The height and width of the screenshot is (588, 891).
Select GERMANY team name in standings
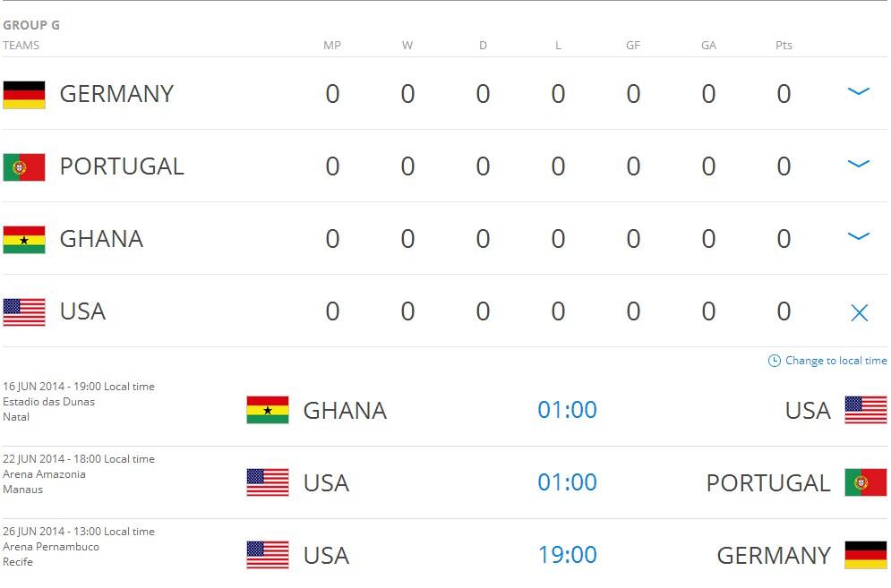click(x=116, y=94)
